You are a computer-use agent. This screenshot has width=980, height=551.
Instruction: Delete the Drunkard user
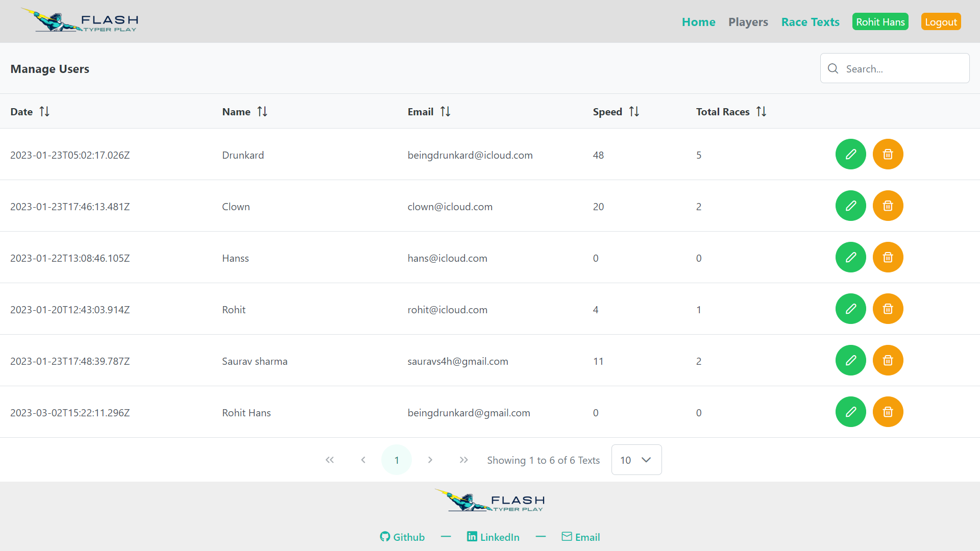tap(888, 154)
